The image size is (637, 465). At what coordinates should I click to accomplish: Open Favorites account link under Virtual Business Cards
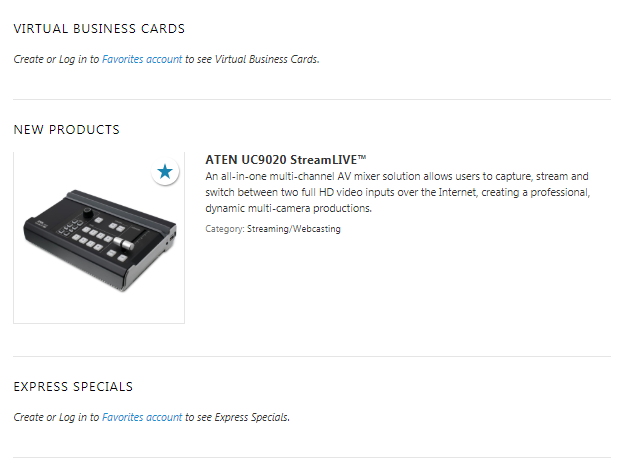142,60
